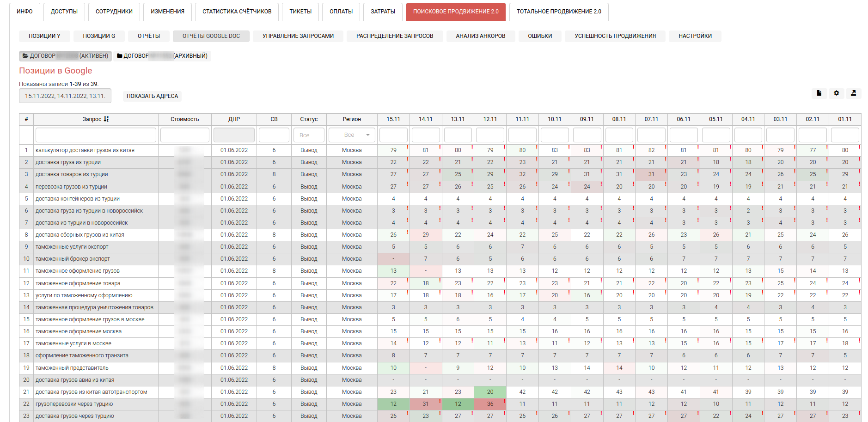Open the Управление запросами section
The image size is (868, 422).
pyautogui.click(x=298, y=36)
